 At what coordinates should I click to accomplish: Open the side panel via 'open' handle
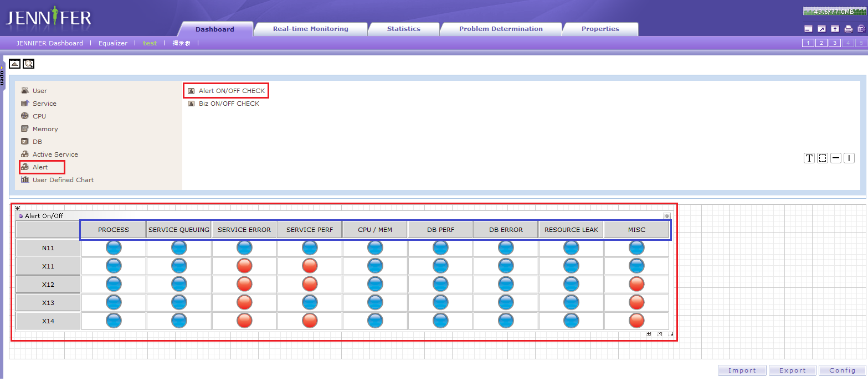point(2,76)
